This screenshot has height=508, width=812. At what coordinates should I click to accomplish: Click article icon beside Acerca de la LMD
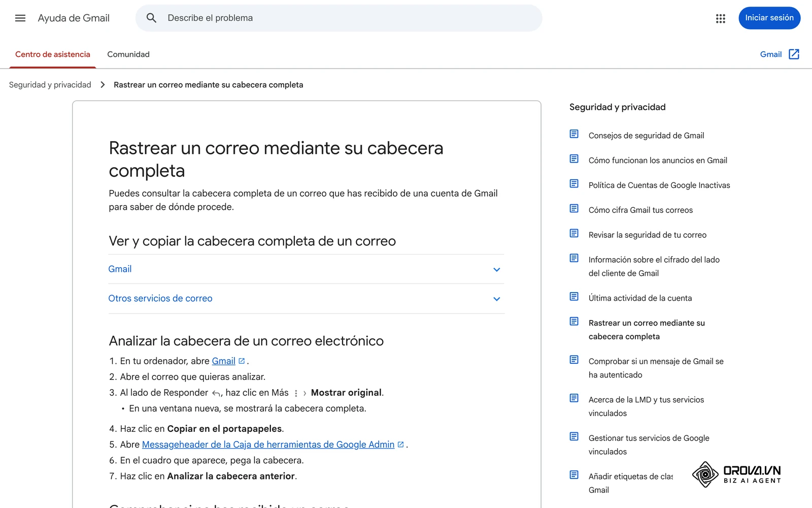point(574,398)
